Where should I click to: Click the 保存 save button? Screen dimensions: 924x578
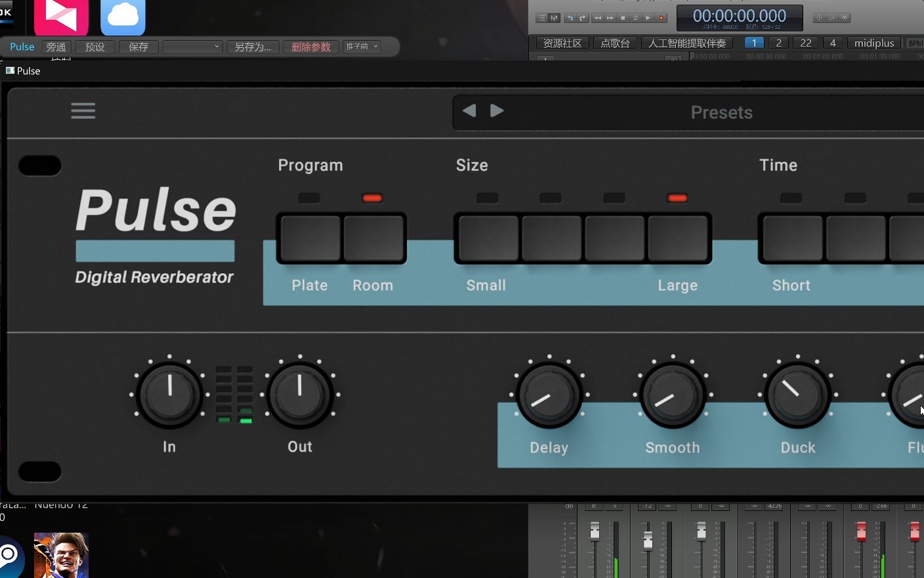[138, 47]
